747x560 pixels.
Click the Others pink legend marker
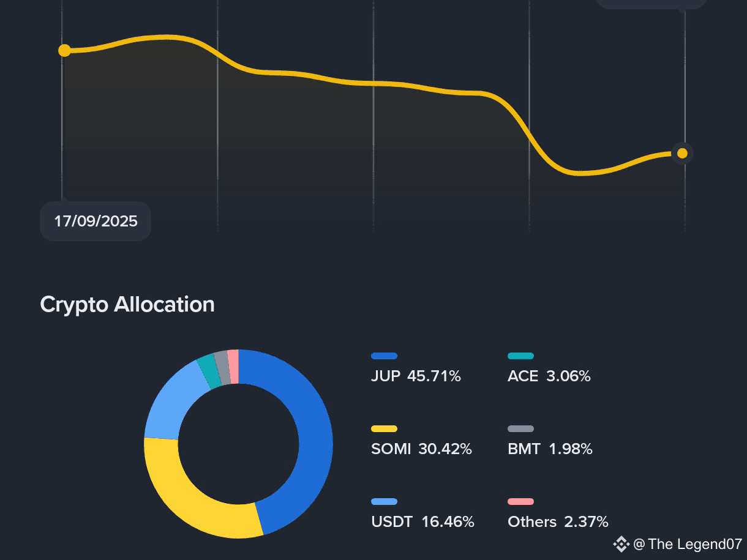point(521,501)
